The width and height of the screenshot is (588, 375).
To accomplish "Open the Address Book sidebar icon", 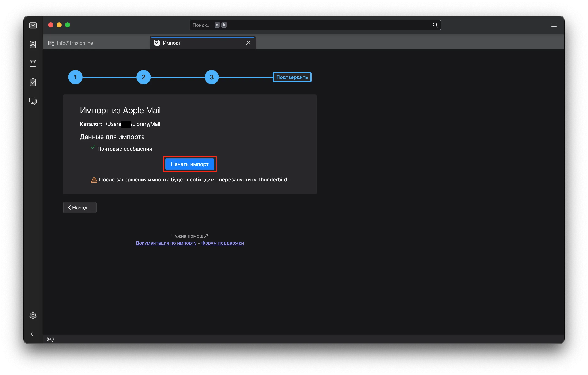I will click(33, 44).
